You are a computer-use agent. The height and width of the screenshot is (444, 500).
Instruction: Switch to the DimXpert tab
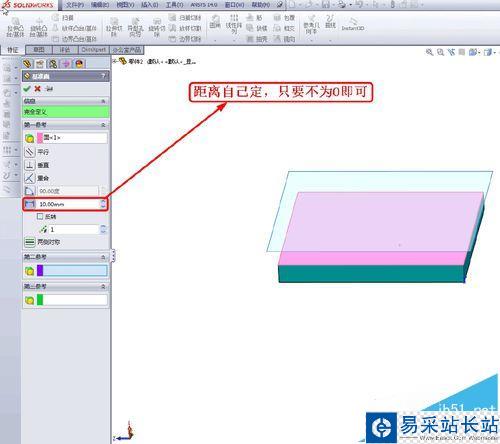[94, 50]
